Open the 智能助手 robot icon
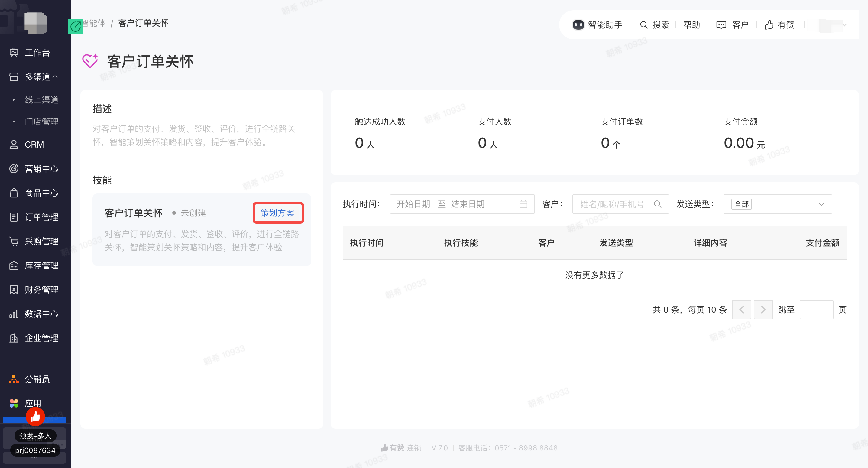This screenshot has width=868, height=468. 578,25
